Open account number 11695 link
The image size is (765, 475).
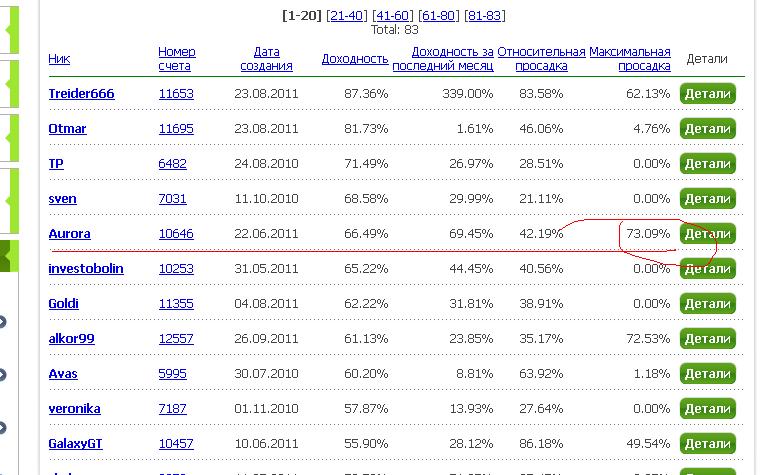[175, 129]
